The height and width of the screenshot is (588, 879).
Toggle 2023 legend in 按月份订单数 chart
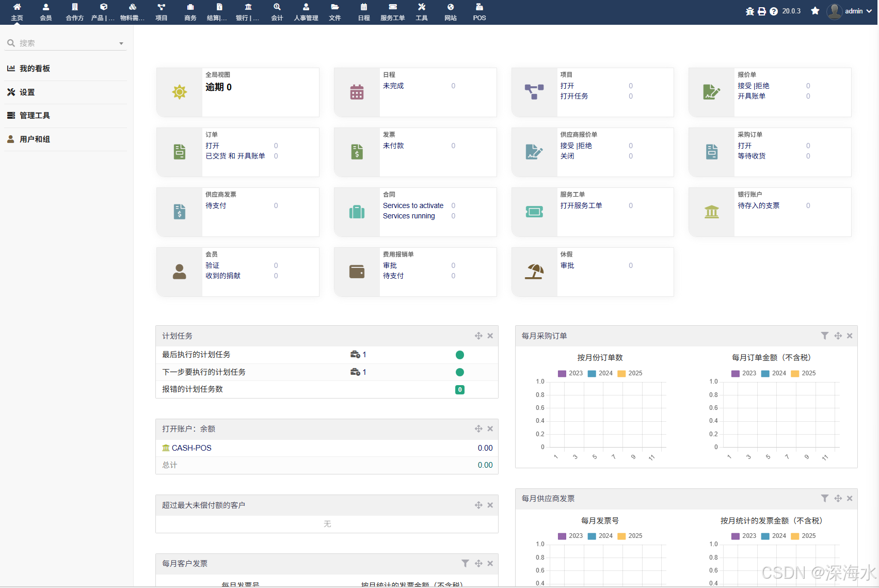570,373
